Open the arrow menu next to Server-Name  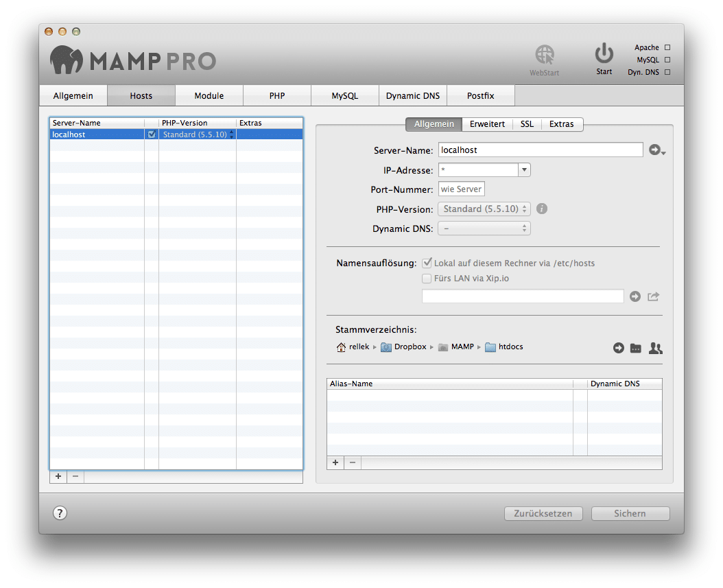tap(656, 150)
